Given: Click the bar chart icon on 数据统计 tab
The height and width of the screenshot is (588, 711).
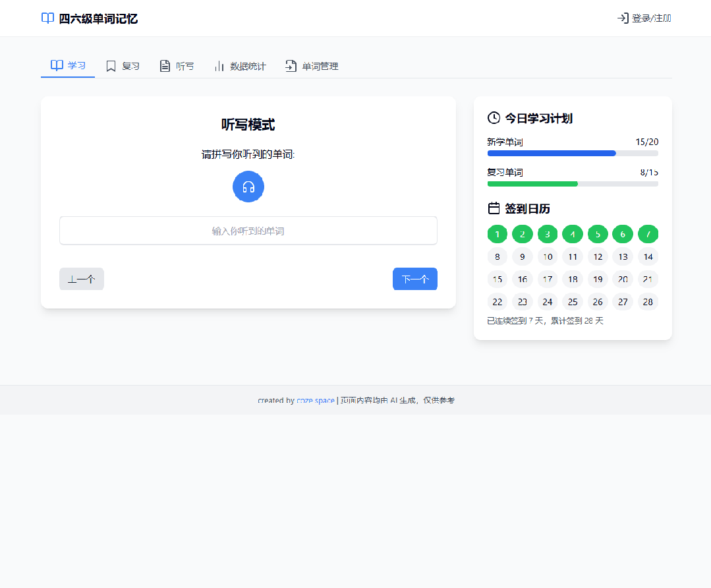Looking at the screenshot, I should tap(219, 66).
